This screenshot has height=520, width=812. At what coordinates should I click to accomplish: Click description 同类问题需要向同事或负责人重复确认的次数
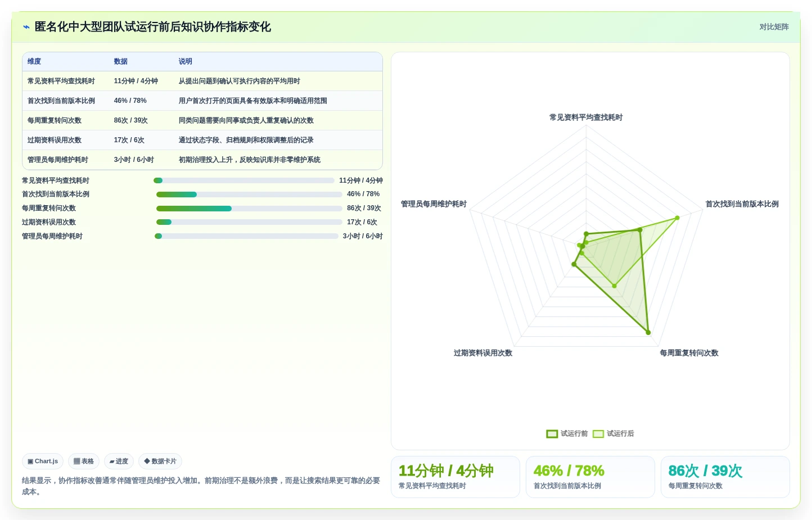(x=246, y=120)
